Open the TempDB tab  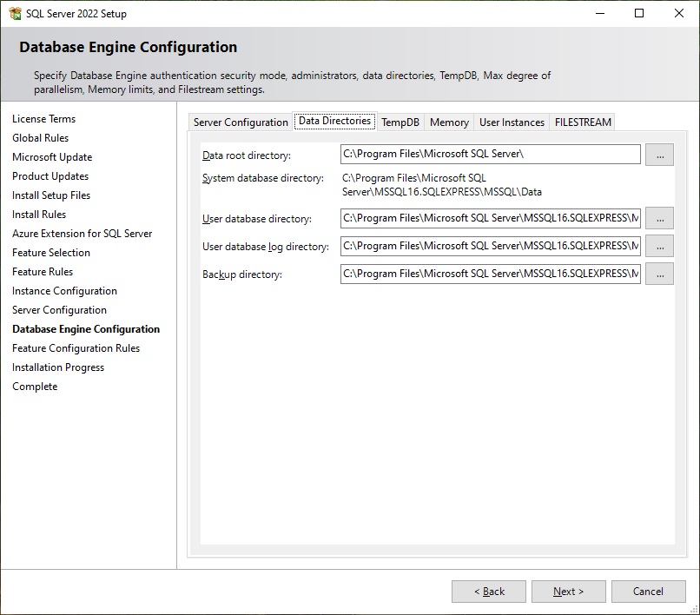(400, 122)
